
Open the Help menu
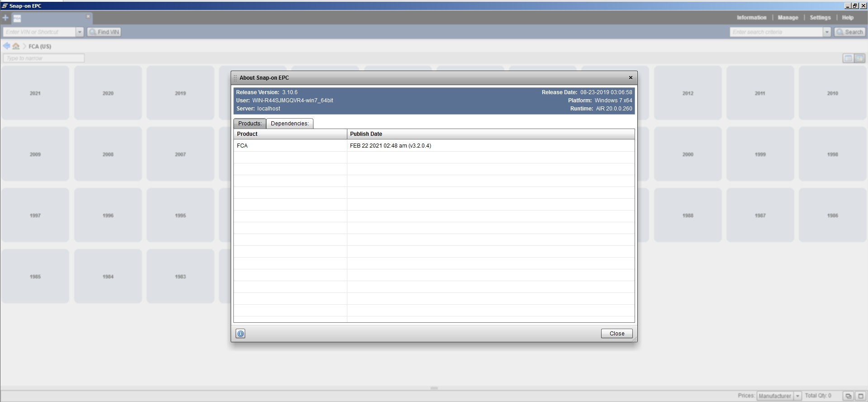[x=848, y=18]
